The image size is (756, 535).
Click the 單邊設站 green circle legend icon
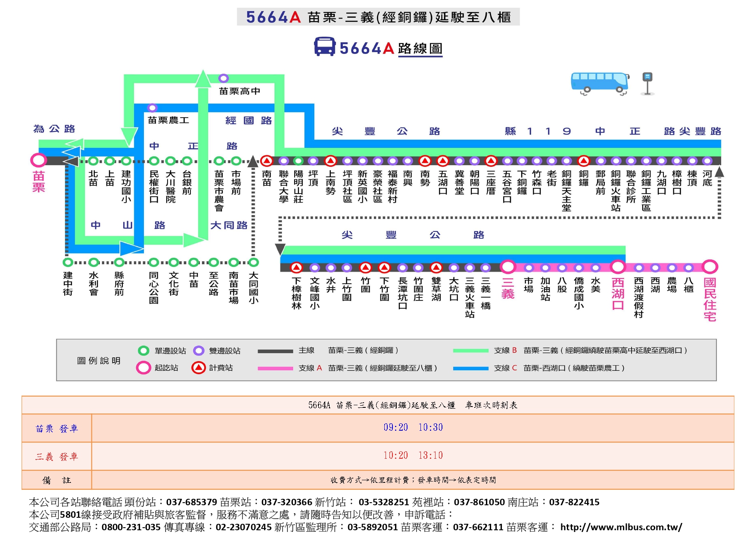click(x=143, y=350)
